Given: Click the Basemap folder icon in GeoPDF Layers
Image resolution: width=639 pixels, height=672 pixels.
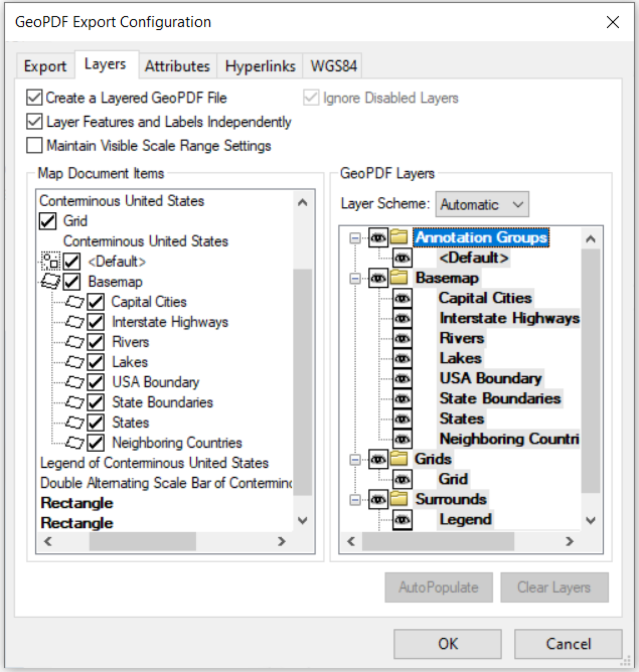Looking at the screenshot, I should [398, 277].
